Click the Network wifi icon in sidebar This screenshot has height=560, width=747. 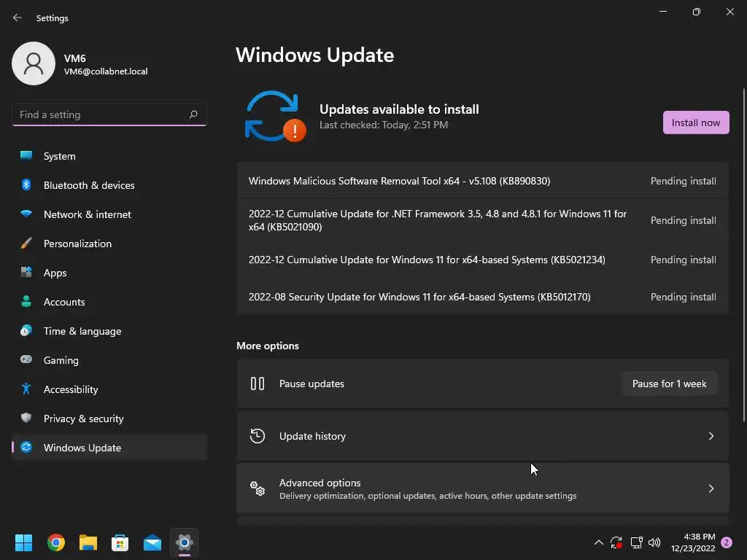[26, 214]
